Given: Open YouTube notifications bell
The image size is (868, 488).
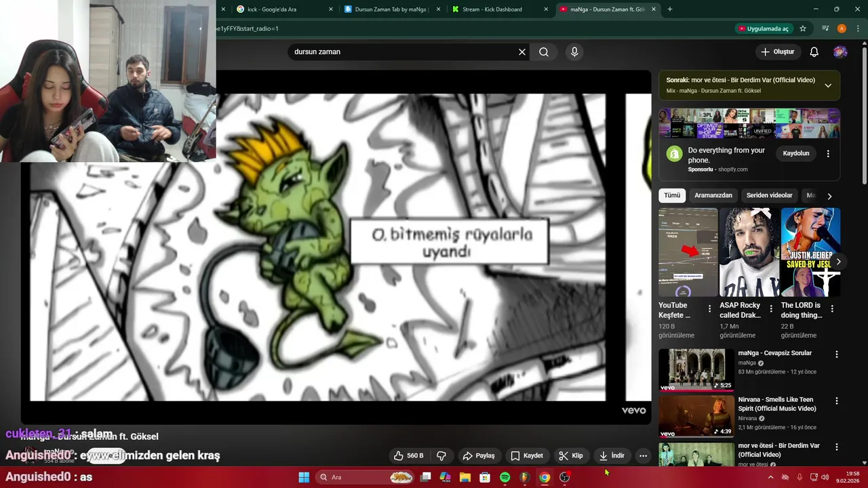Looking at the screenshot, I should (814, 52).
